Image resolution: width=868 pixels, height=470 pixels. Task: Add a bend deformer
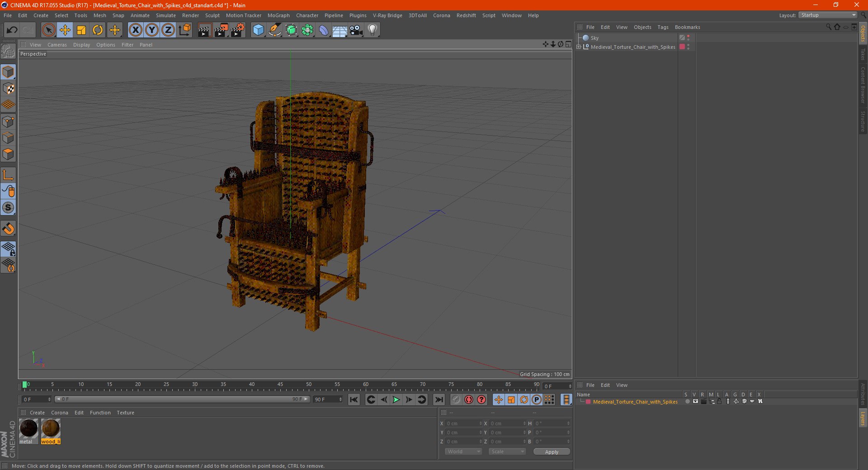324,30
